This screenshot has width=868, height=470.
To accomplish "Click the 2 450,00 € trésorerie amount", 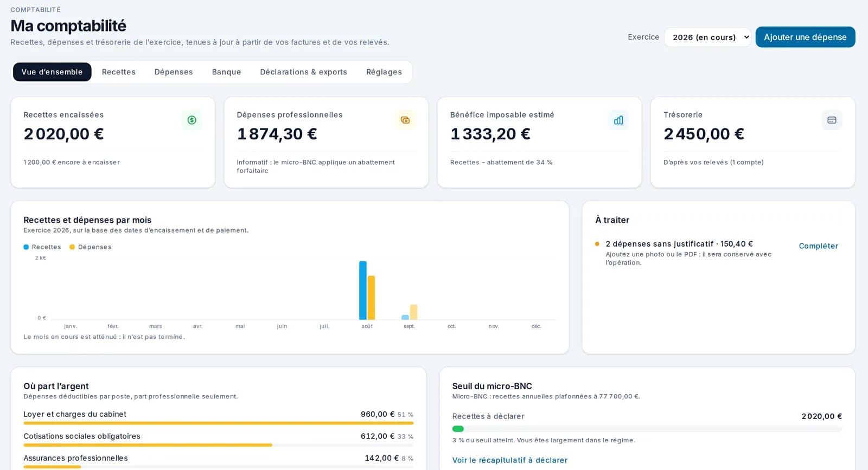I will 704,134.
